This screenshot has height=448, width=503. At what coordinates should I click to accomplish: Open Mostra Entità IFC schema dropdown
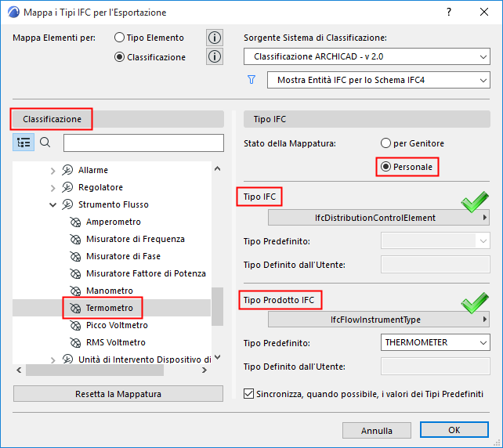tap(379, 80)
